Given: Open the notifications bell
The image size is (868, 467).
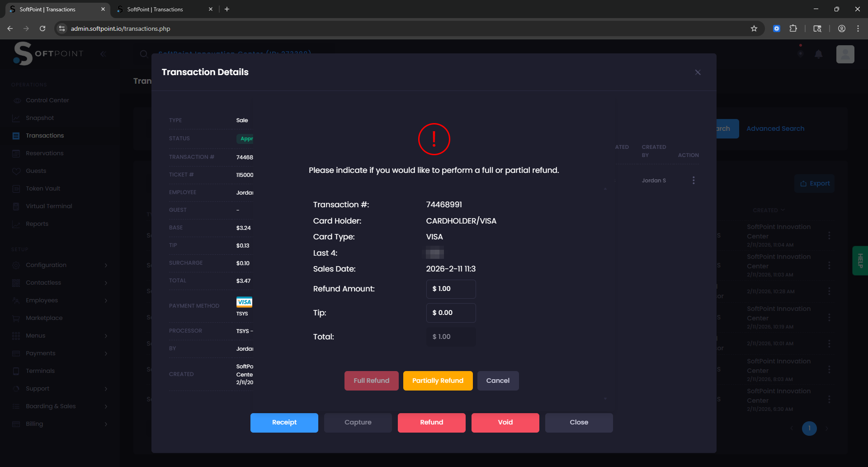Looking at the screenshot, I should pos(819,54).
